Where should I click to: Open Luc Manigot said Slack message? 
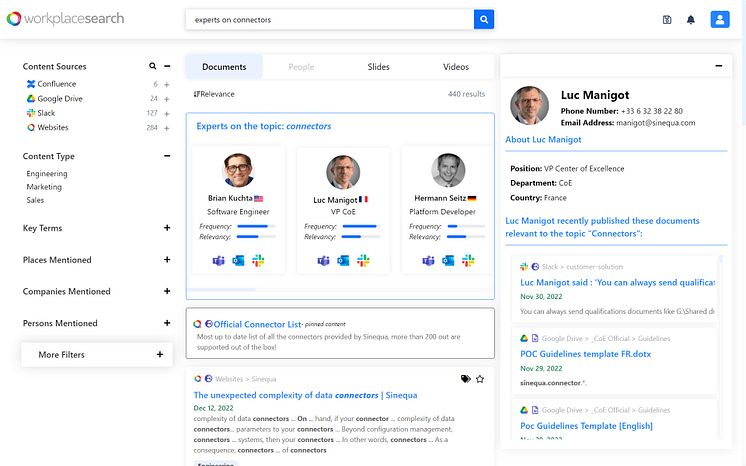coord(617,282)
